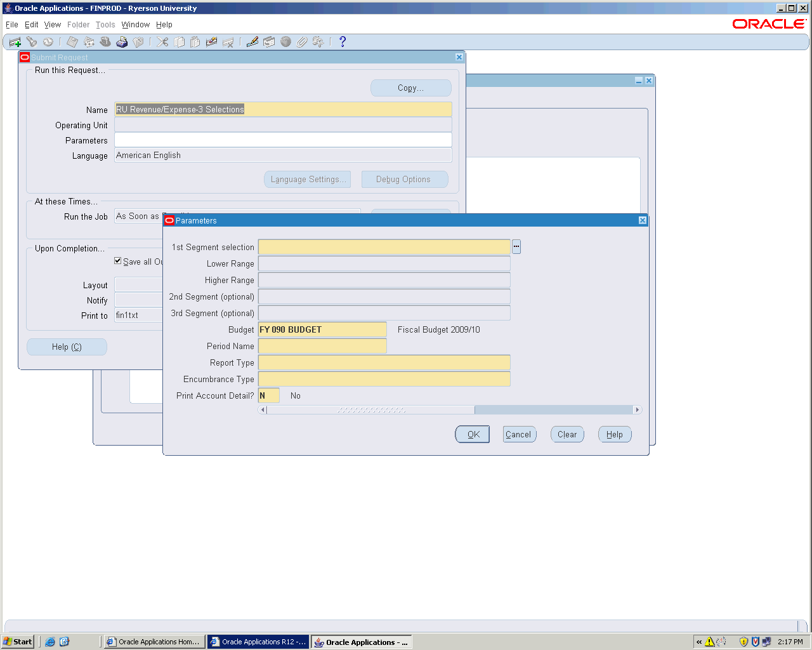Screen dimensions: 812x650
Task: Open Window Help via question mark icon
Action: coord(343,42)
